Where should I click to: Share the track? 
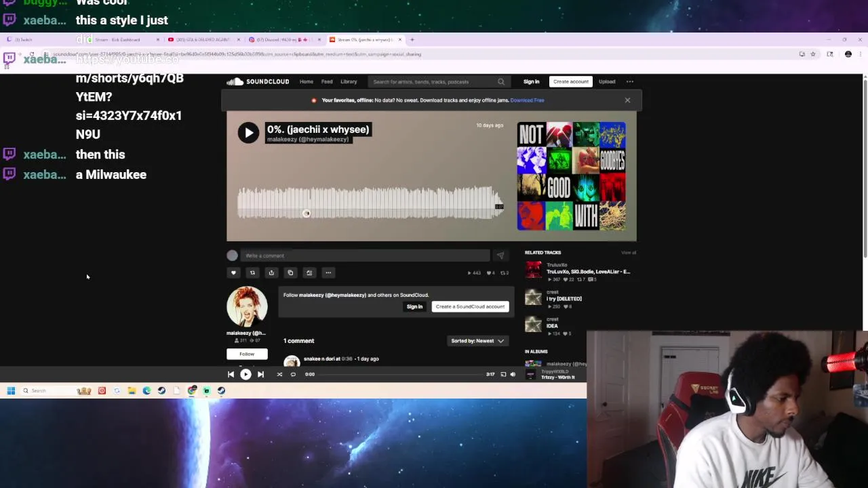tap(271, 272)
